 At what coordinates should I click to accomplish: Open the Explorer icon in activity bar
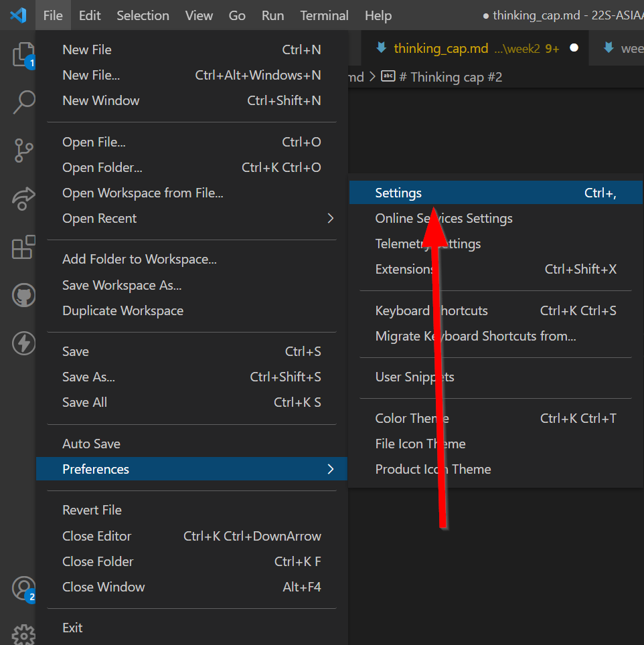(x=23, y=54)
